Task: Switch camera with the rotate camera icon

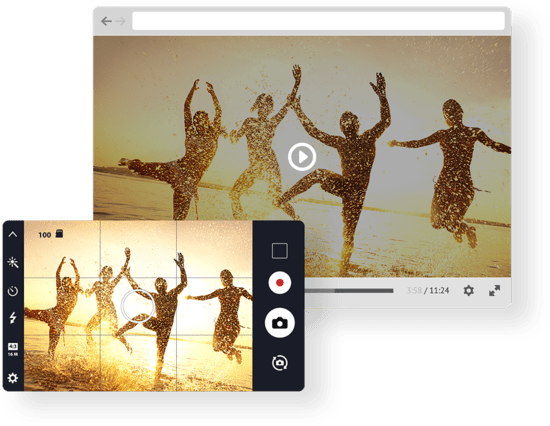Action: (x=280, y=362)
